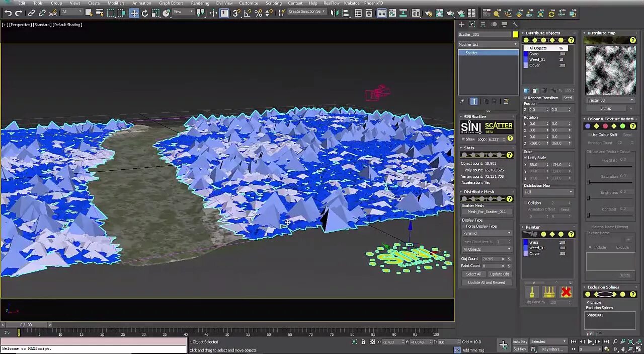This screenshot has height=354, width=644.
Task: Open the Utilities wrench panel tab
Action: pyautogui.click(x=515, y=24)
